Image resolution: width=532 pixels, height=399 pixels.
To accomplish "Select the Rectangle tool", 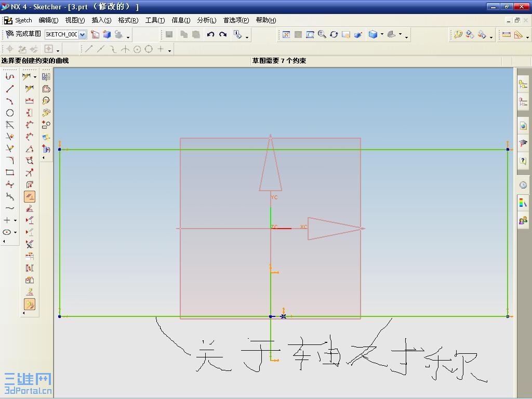I will point(10,172).
